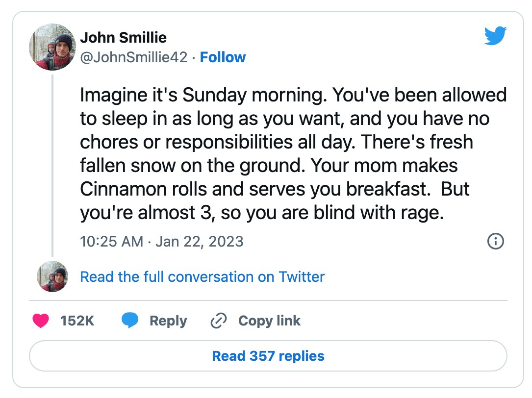The image size is (532, 398).
Task: Click the Twitter bird logo
Action: point(495,36)
